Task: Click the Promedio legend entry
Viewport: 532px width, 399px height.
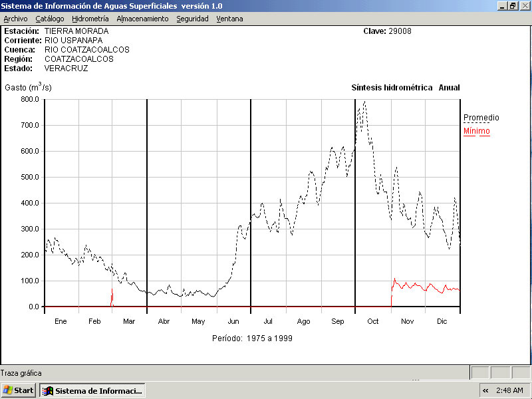Action: coord(481,118)
